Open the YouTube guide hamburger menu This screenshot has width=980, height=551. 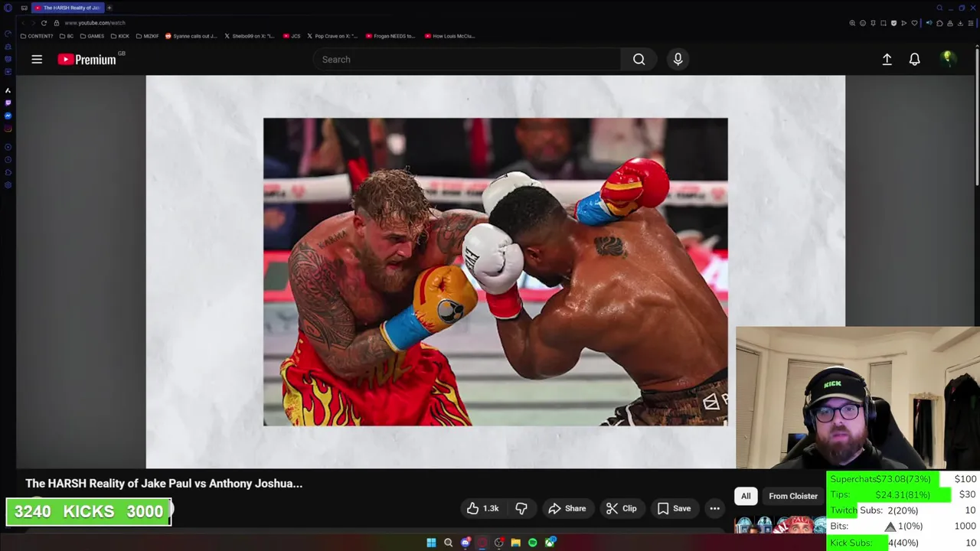pos(37,59)
